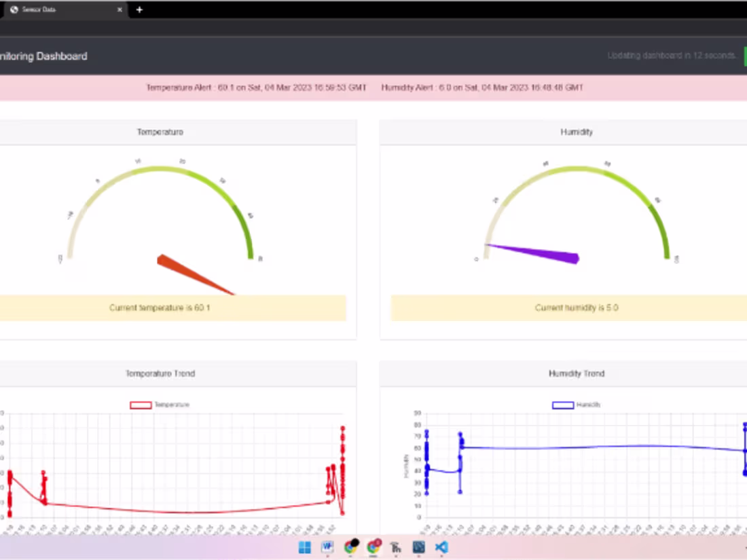Click the Temperature Trend card header
Viewport: 747px width, 560px height.
(x=178, y=373)
